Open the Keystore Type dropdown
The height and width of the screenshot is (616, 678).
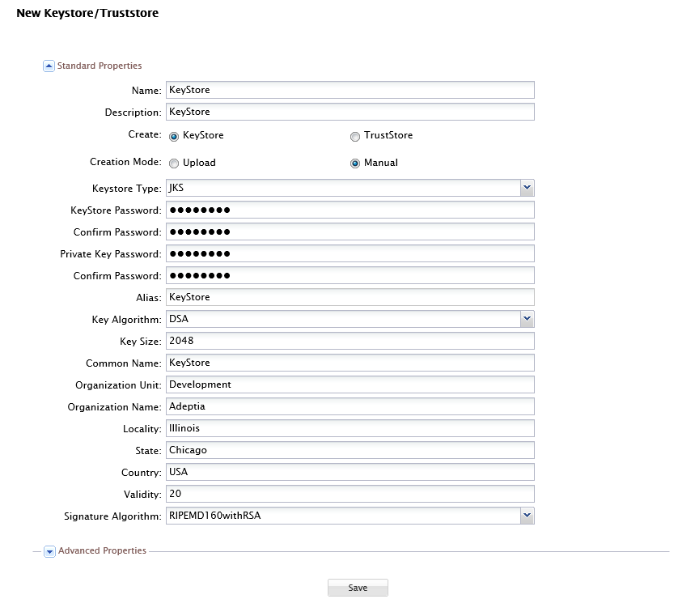click(527, 188)
